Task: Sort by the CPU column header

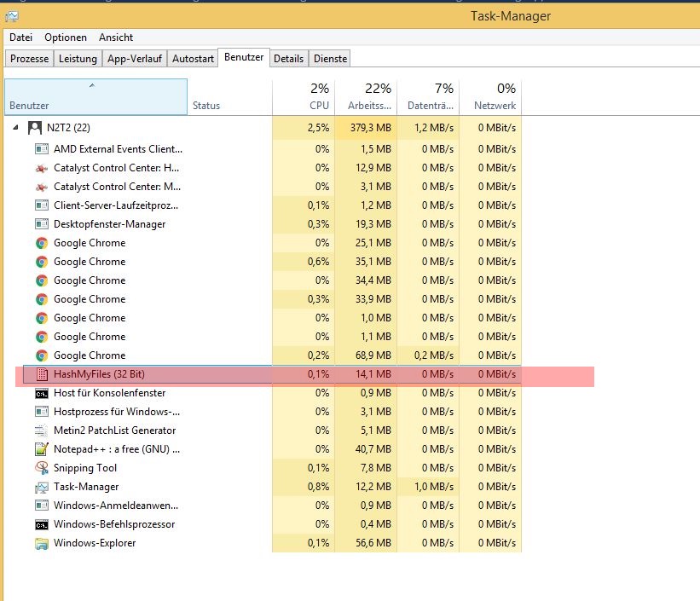Action: pyautogui.click(x=304, y=97)
